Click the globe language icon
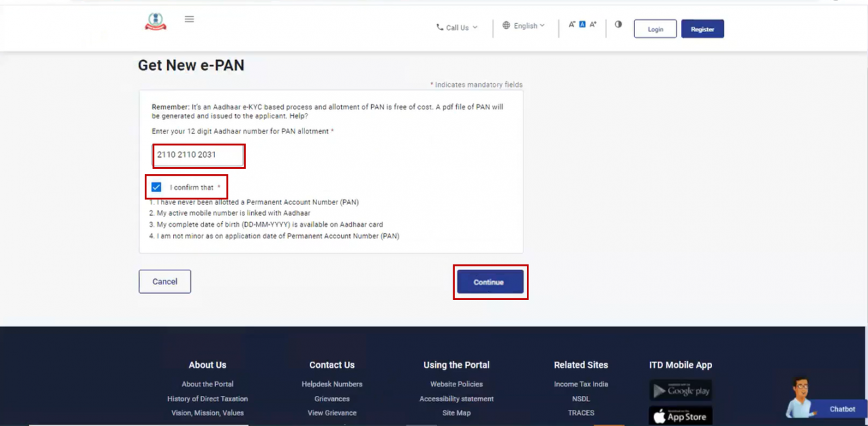This screenshot has width=868, height=426. (505, 25)
